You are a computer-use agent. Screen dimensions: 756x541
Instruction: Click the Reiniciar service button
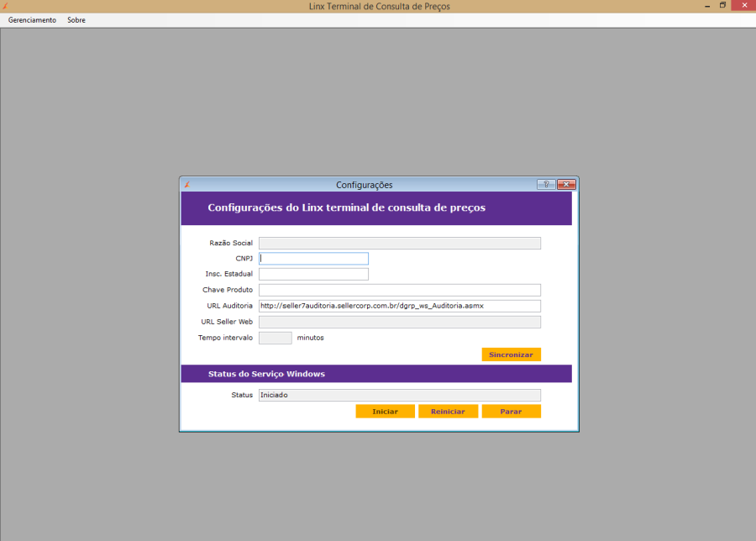(448, 412)
